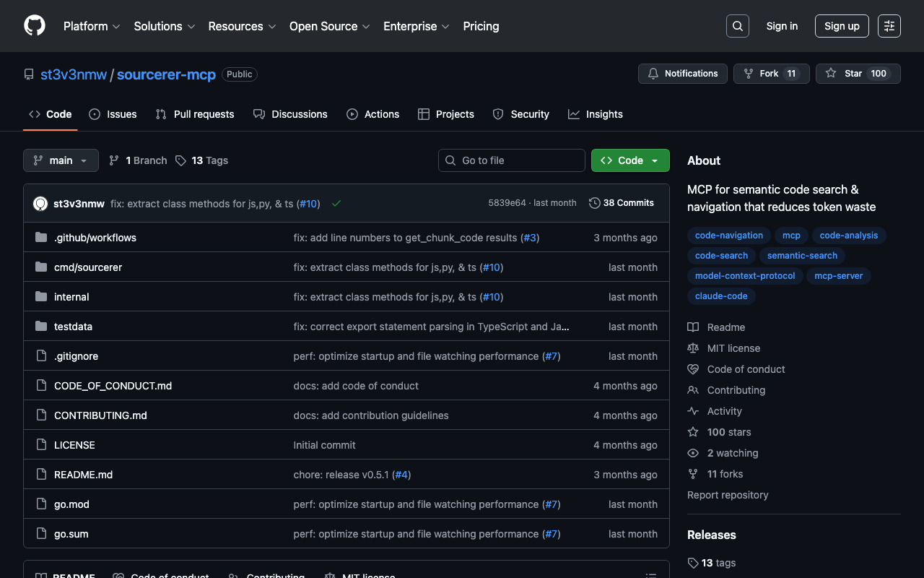Open the cmd/sourcerer folder
The image size is (924, 578).
click(x=88, y=267)
